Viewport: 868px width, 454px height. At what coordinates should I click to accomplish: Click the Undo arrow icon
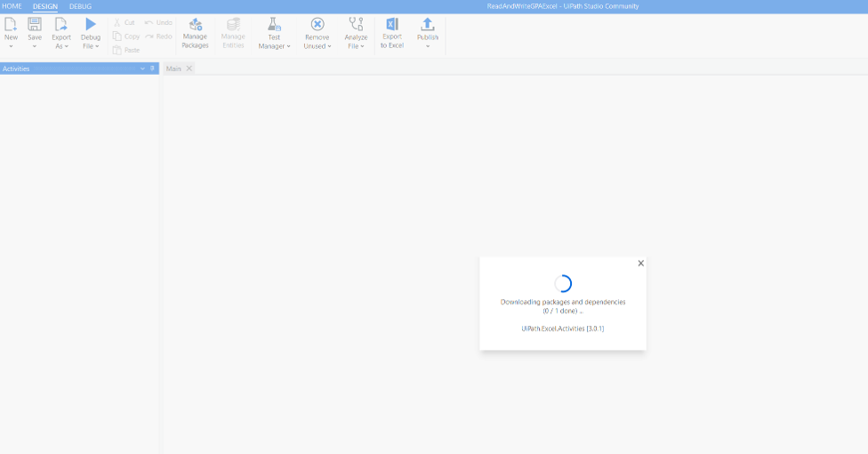pyautogui.click(x=149, y=23)
